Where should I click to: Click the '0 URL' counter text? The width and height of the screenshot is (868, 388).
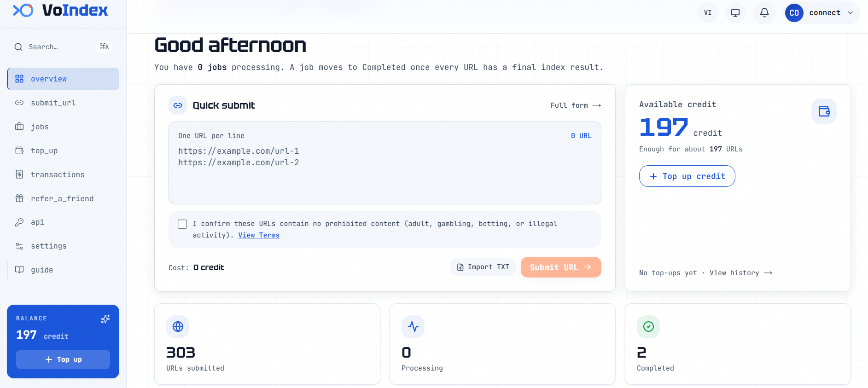click(x=581, y=136)
